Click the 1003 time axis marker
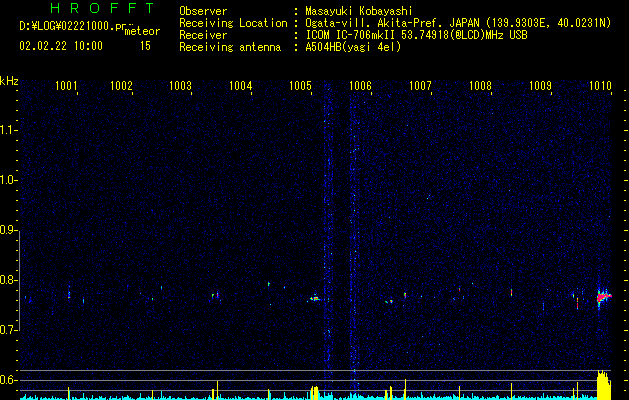Viewport: 629px width, 400px height. point(181,86)
